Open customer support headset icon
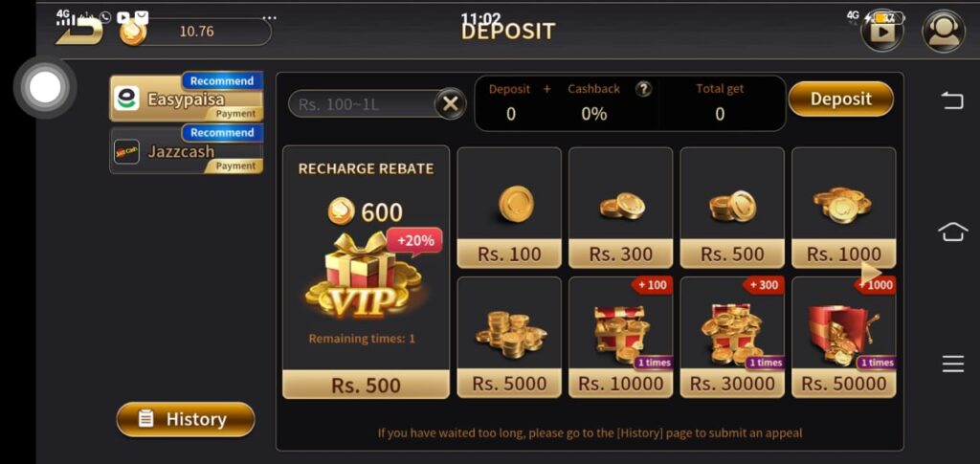The width and height of the screenshot is (980, 464). coord(944,32)
